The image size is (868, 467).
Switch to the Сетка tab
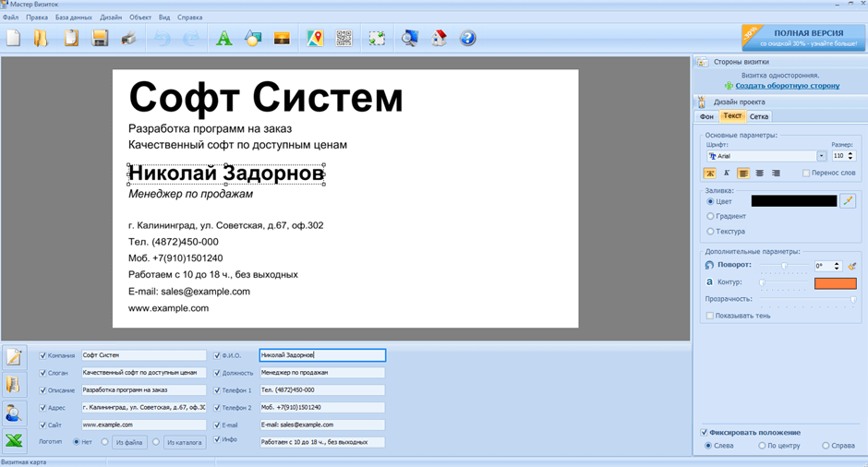coord(759,116)
